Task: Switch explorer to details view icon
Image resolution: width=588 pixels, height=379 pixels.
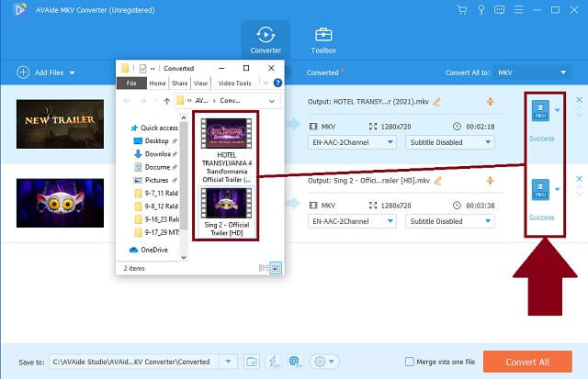Action: tap(264, 268)
